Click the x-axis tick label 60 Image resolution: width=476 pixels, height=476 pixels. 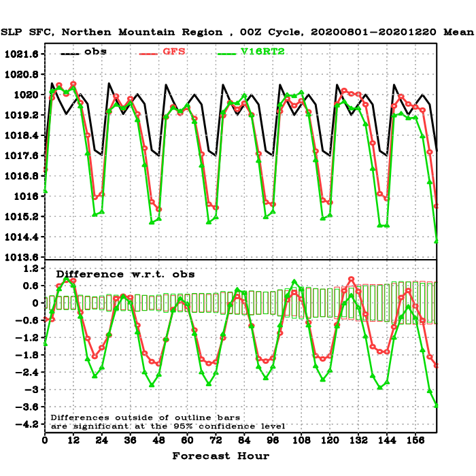coord(187,441)
